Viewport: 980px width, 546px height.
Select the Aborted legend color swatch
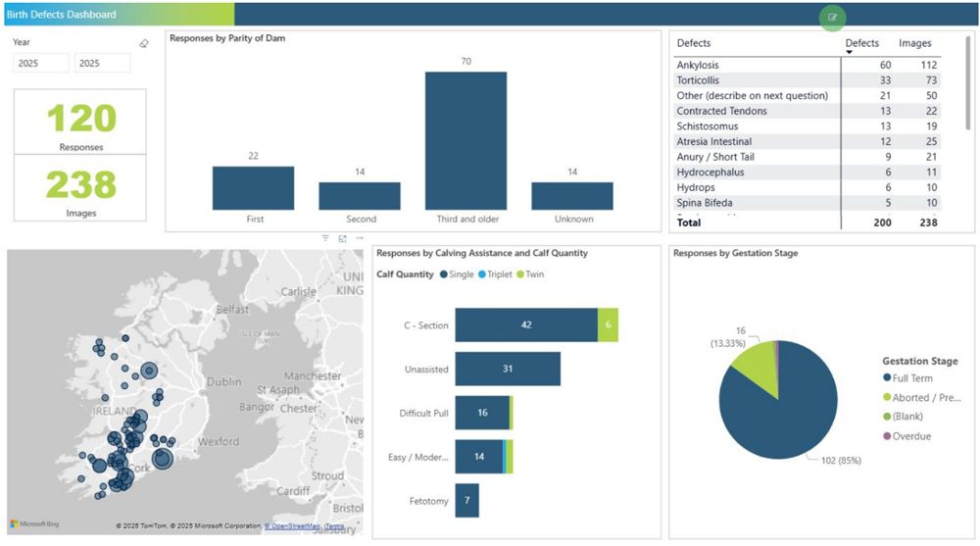pos(887,397)
